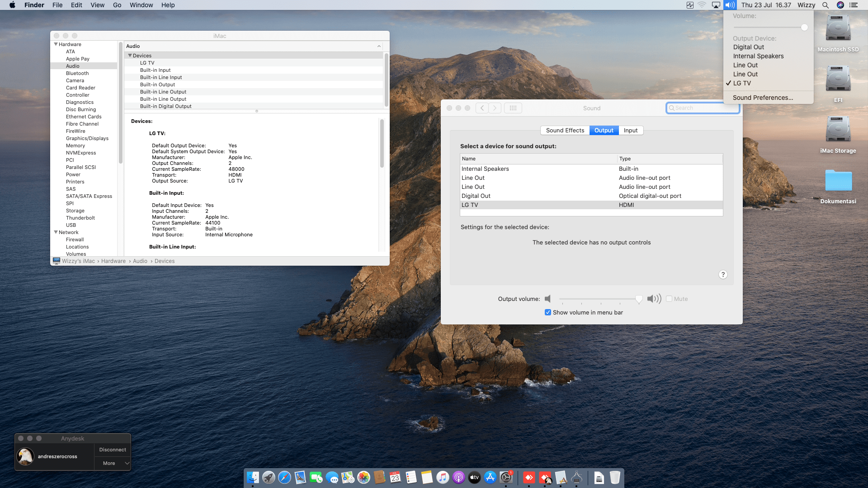The height and width of the screenshot is (488, 868).
Task: Select Digital Out row in output table
Action: click(x=591, y=196)
